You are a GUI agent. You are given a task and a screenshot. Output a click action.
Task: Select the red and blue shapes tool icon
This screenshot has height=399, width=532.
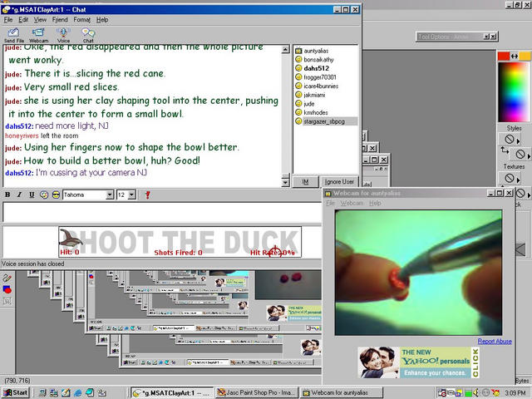[7, 289]
